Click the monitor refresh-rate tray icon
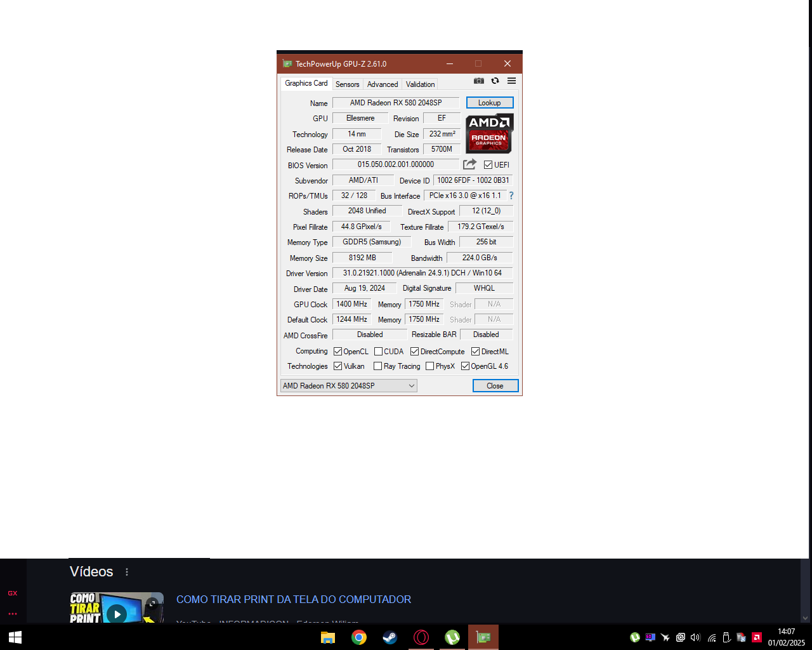Image resolution: width=812 pixels, height=650 pixels. pyautogui.click(x=650, y=637)
